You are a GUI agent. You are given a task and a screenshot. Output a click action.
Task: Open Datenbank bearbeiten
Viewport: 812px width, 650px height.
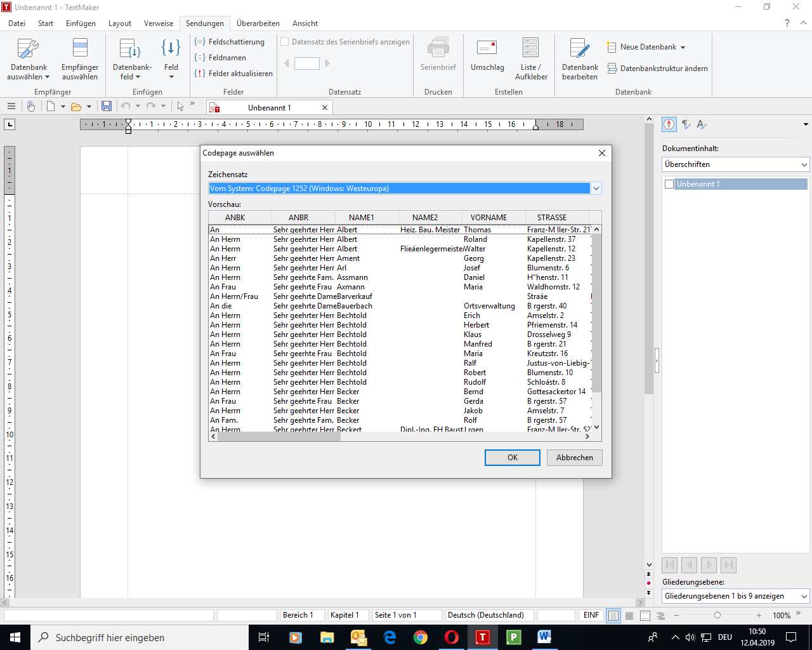(x=580, y=59)
